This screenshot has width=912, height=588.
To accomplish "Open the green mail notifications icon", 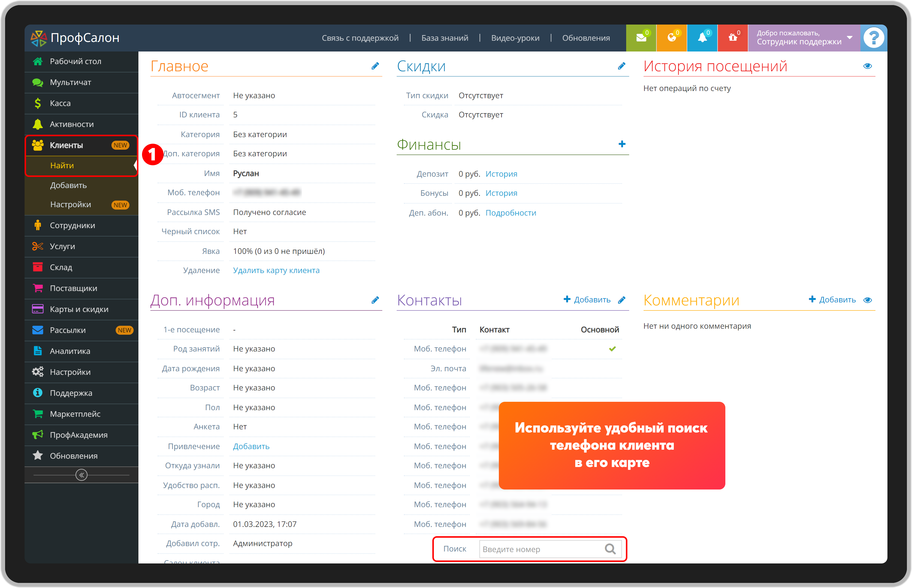I will click(641, 38).
